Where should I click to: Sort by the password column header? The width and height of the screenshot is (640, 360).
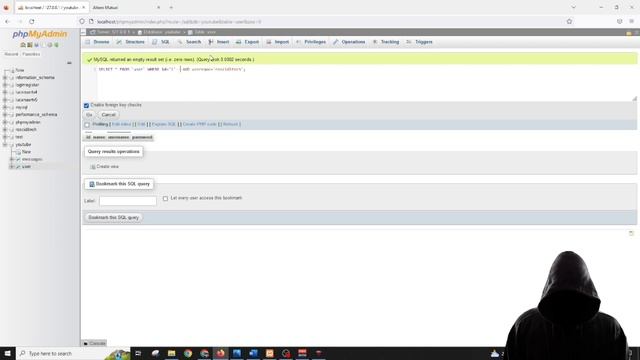tap(142, 138)
